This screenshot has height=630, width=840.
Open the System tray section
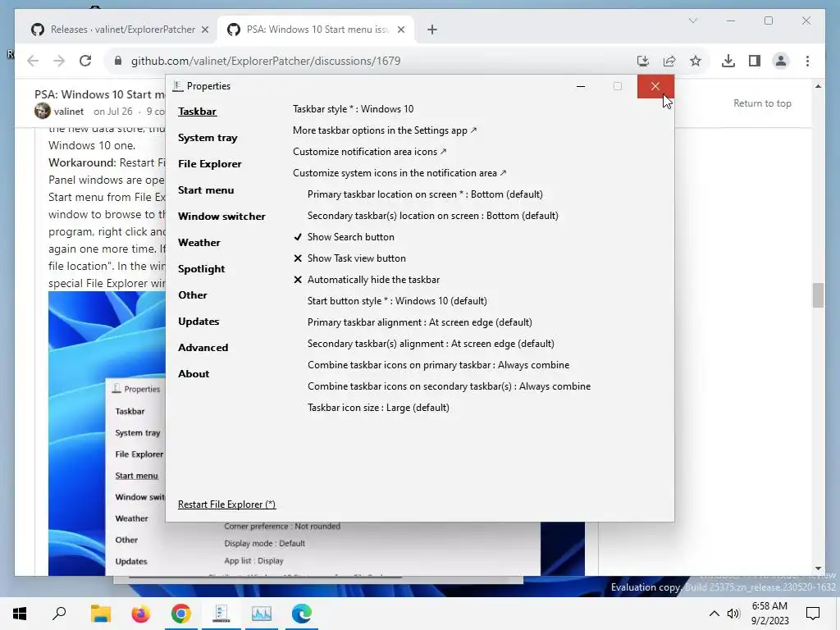pyautogui.click(x=208, y=138)
